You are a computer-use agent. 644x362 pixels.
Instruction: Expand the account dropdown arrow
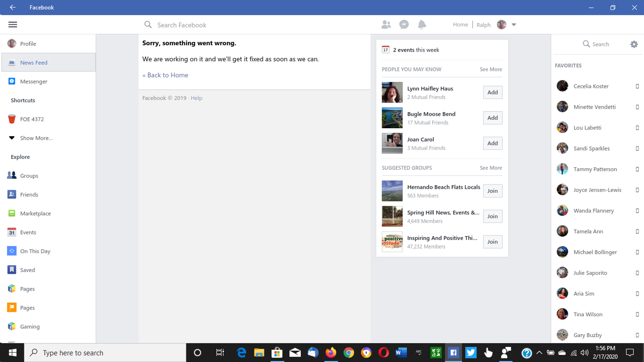tap(514, 24)
